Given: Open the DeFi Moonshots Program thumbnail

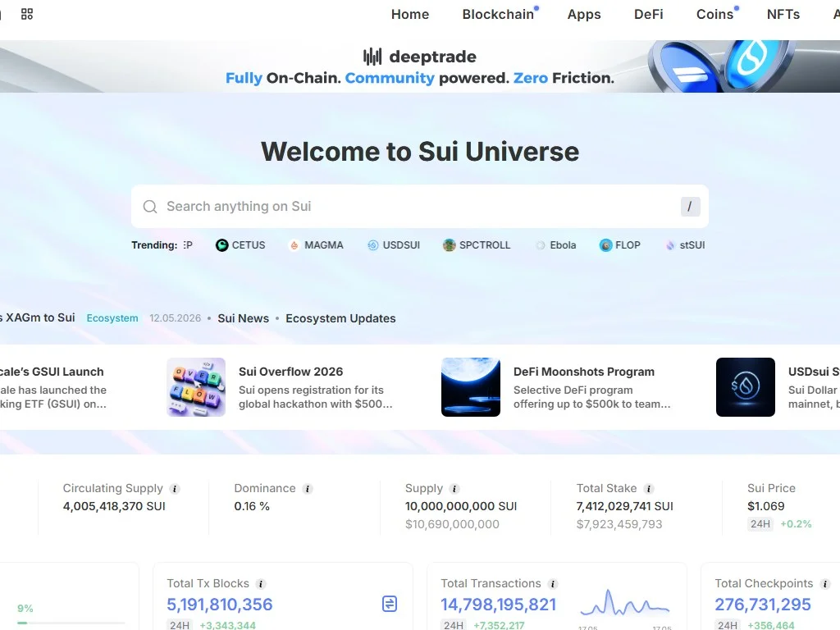Looking at the screenshot, I should [471, 387].
